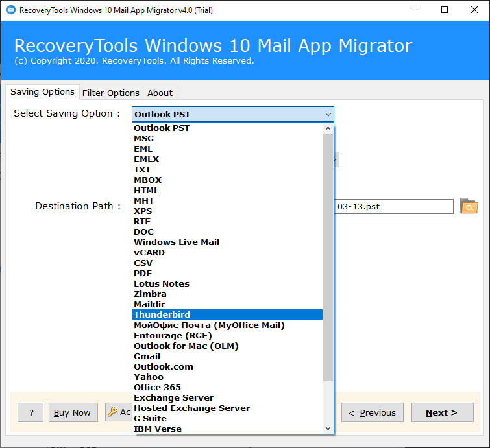Select MHT from the list
Viewport: 490px width, 448px height.
[228, 200]
